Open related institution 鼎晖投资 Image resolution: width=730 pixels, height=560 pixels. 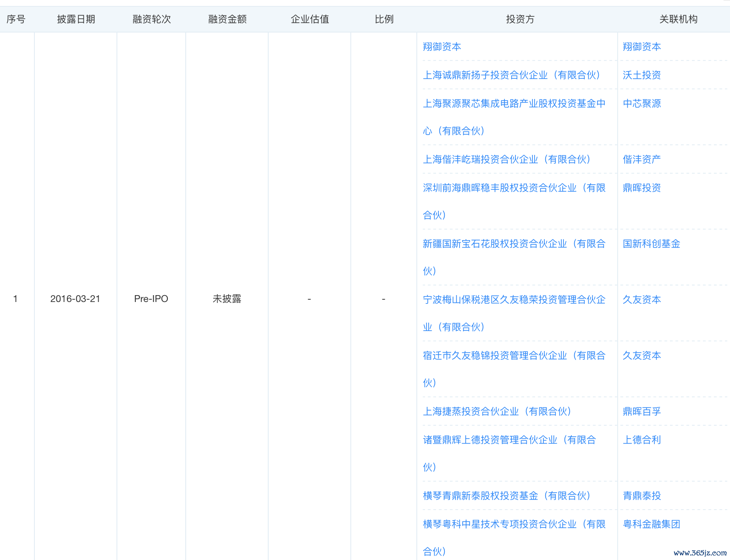pyautogui.click(x=642, y=188)
